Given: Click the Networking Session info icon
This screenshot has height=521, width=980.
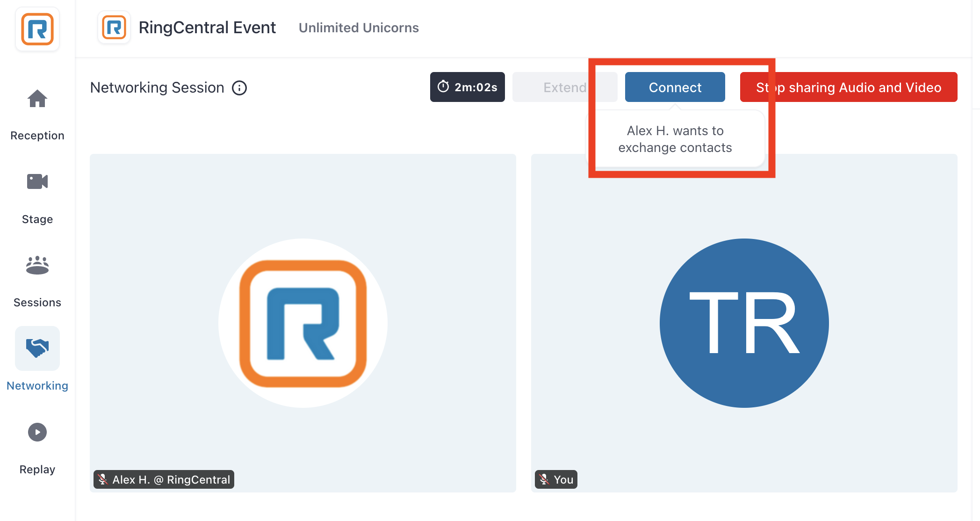Looking at the screenshot, I should 239,88.
